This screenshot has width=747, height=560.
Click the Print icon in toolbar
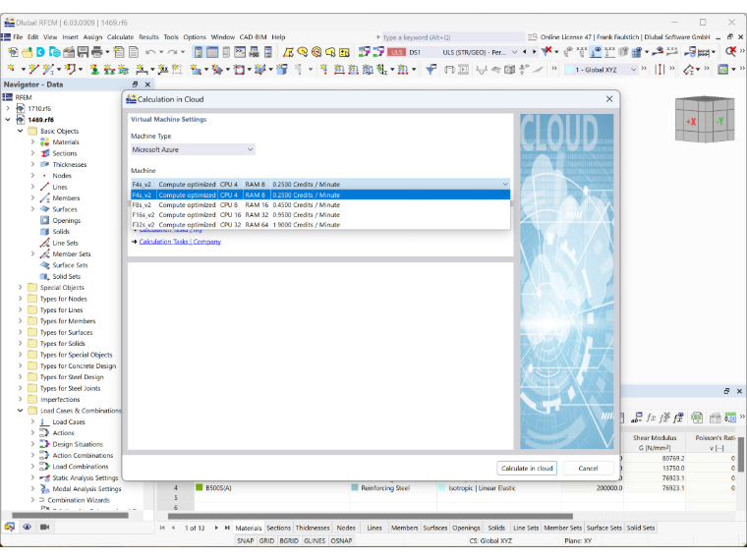(x=96, y=52)
